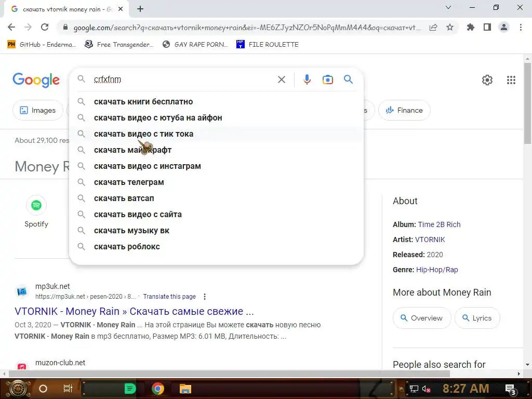Open the FILE ROULETTE bookmark

268,45
